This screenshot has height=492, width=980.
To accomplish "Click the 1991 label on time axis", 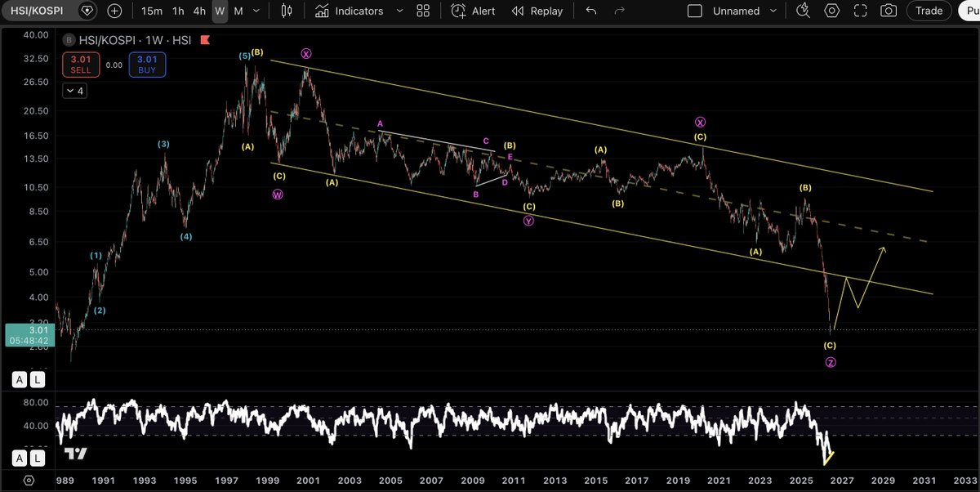I will coord(102,481).
